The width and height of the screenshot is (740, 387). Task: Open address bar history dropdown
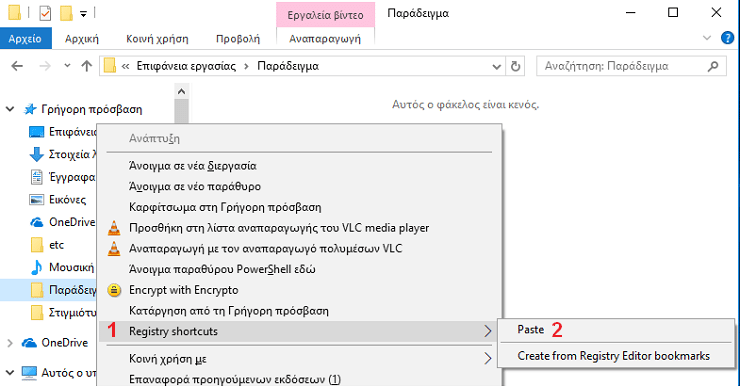coord(496,67)
